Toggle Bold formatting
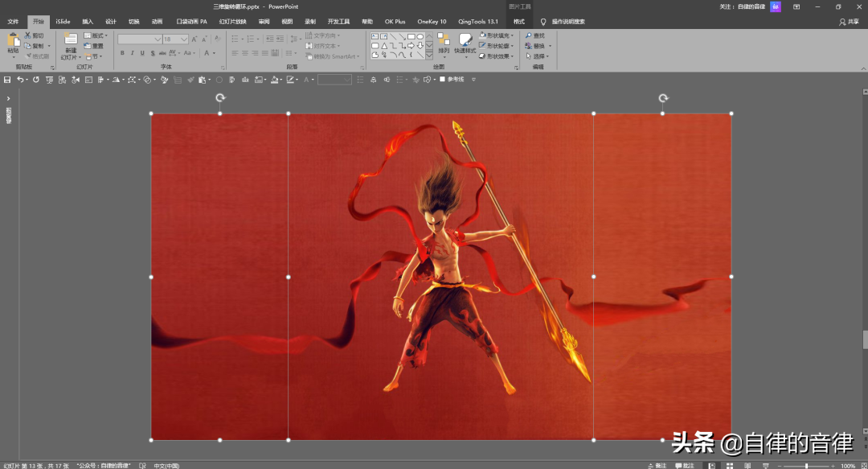 pos(122,53)
